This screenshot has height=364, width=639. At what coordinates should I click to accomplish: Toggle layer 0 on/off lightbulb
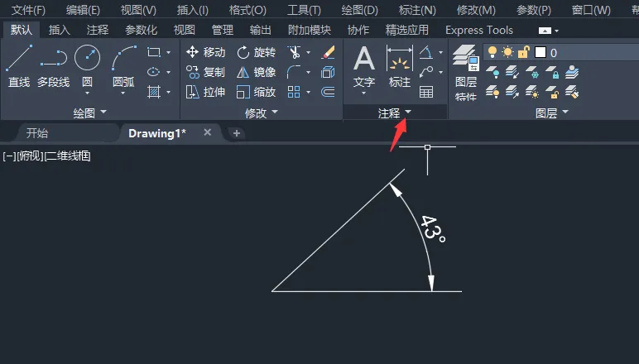(492, 52)
